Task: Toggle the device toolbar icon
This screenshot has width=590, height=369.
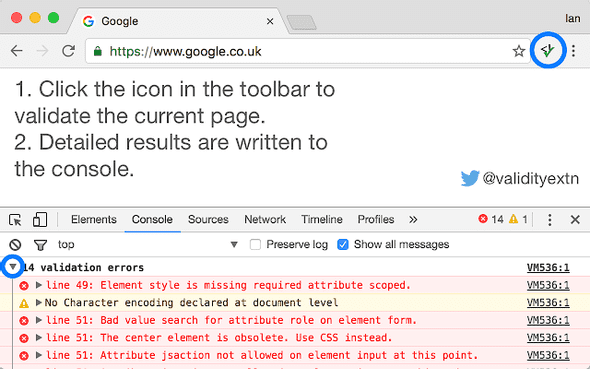Action: (40, 220)
